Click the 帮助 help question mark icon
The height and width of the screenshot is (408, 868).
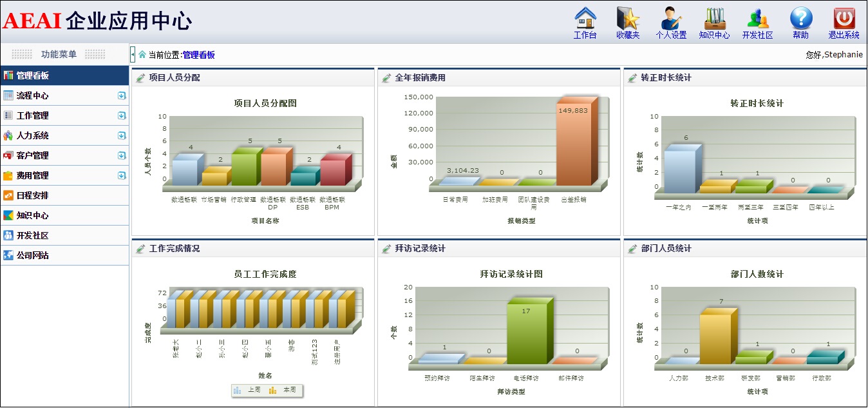[801, 18]
